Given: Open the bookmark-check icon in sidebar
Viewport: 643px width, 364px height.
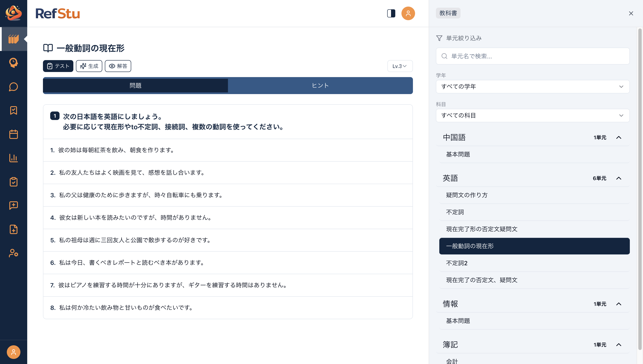Looking at the screenshot, I should click(14, 110).
